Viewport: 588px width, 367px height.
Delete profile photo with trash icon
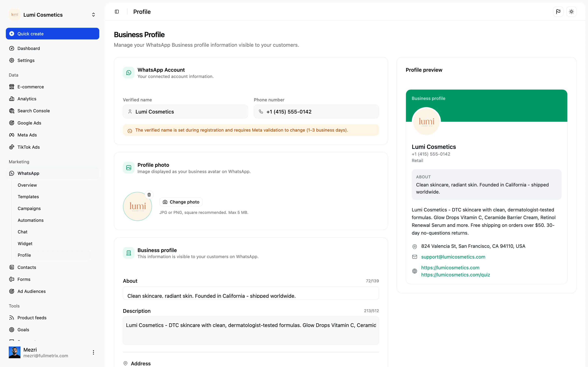tap(149, 195)
